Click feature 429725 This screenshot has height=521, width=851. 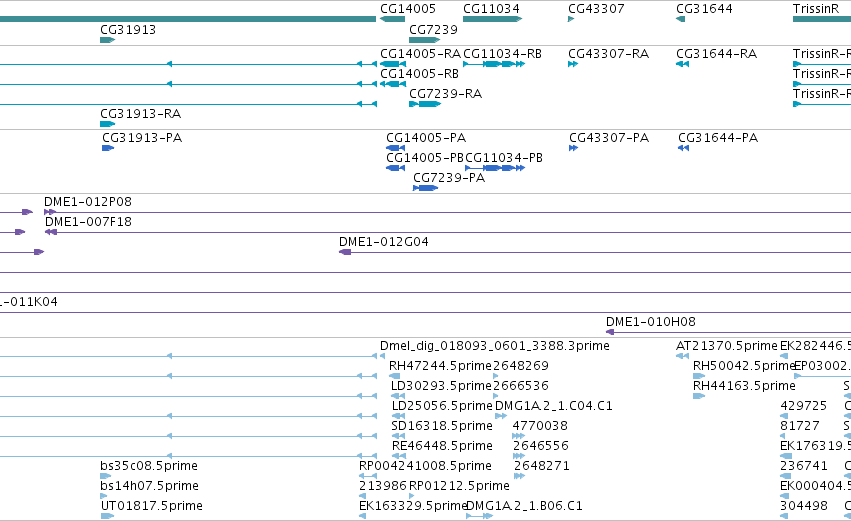[784, 416]
